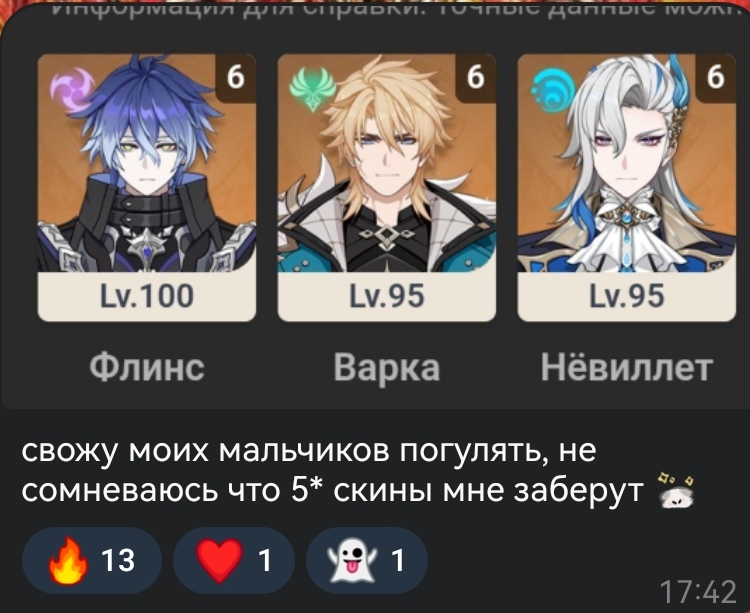Toggle the red heart reaction

[233, 560]
